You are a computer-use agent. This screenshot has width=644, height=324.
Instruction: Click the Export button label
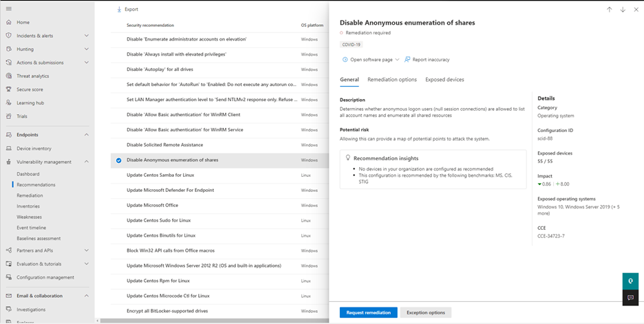point(131,9)
